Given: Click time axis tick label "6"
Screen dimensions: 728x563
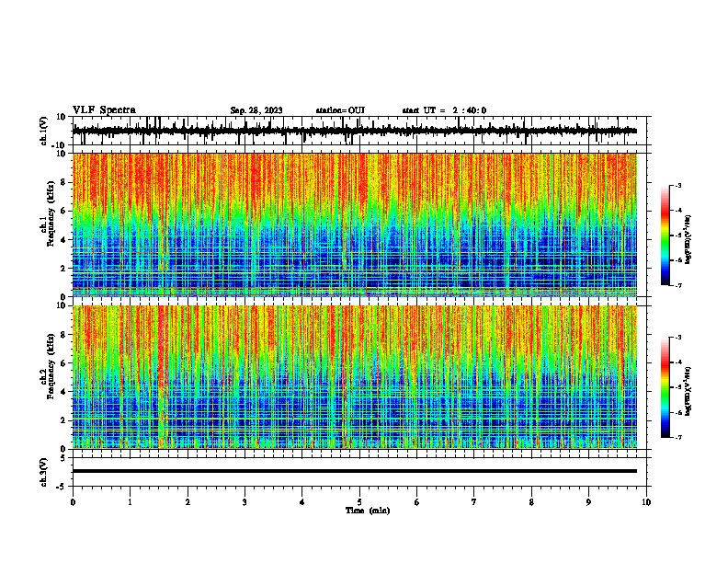Looking at the screenshot, I should 417,502.
